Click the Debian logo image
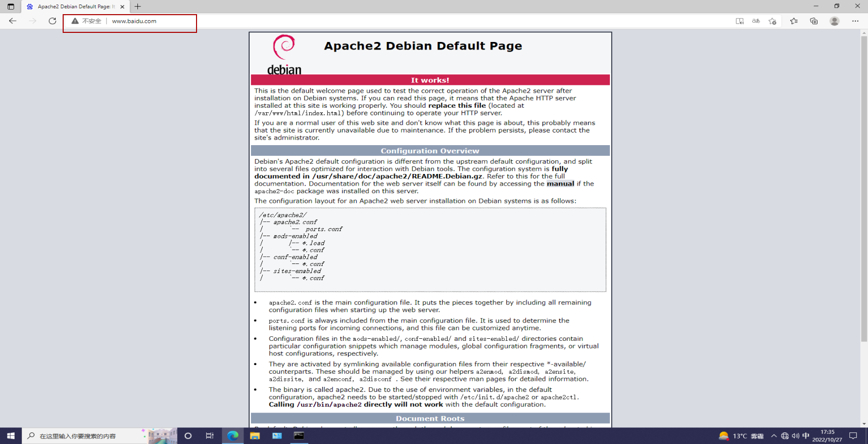The image size is (868, 444). coord(284,55)
